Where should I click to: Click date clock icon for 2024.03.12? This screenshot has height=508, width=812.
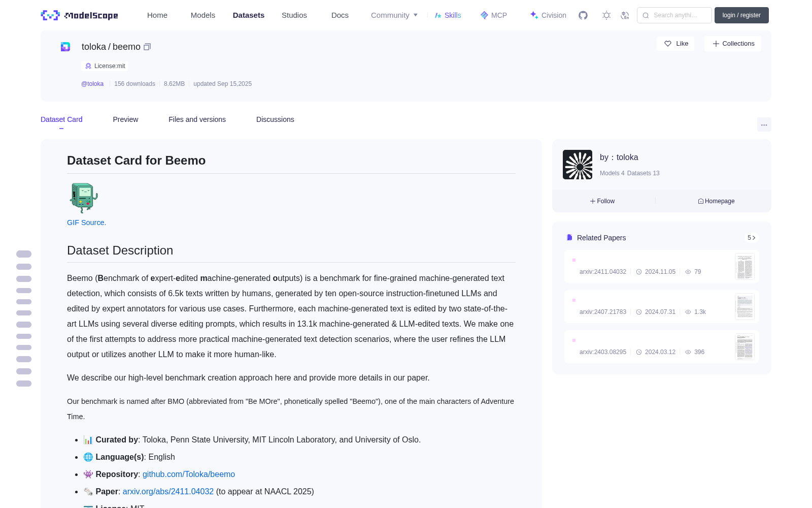pyautogui.click(x=639, y=352)
